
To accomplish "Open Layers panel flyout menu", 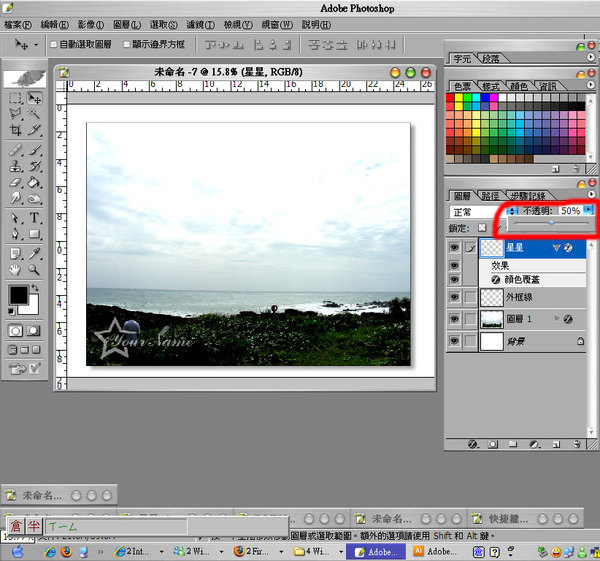I will (592, 194).
